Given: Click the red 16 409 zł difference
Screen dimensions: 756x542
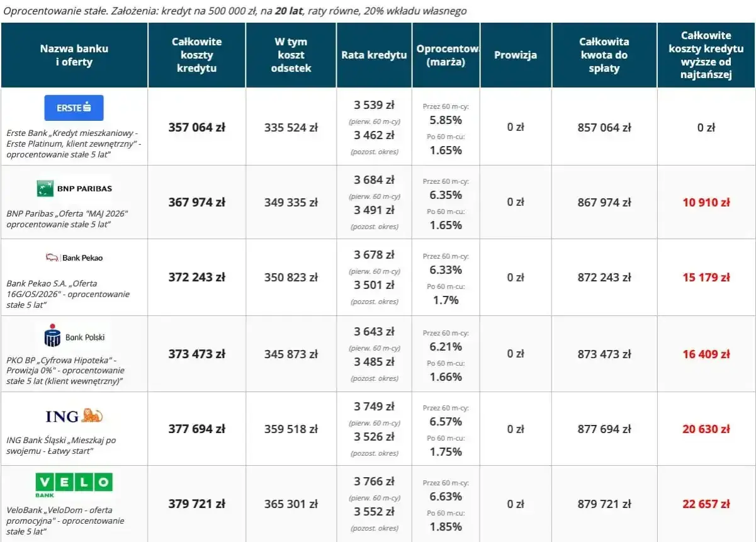Looking at the screenshot, I should point(706,354).
